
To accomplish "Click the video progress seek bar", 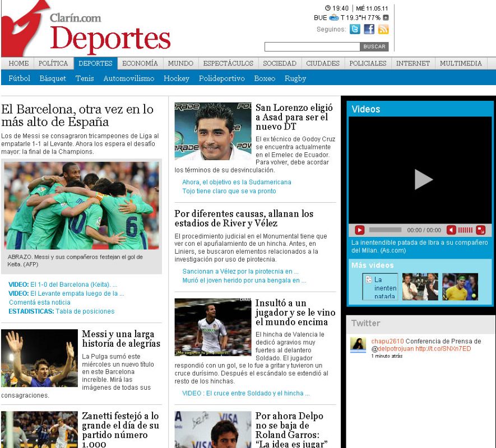I will point(385,230).
